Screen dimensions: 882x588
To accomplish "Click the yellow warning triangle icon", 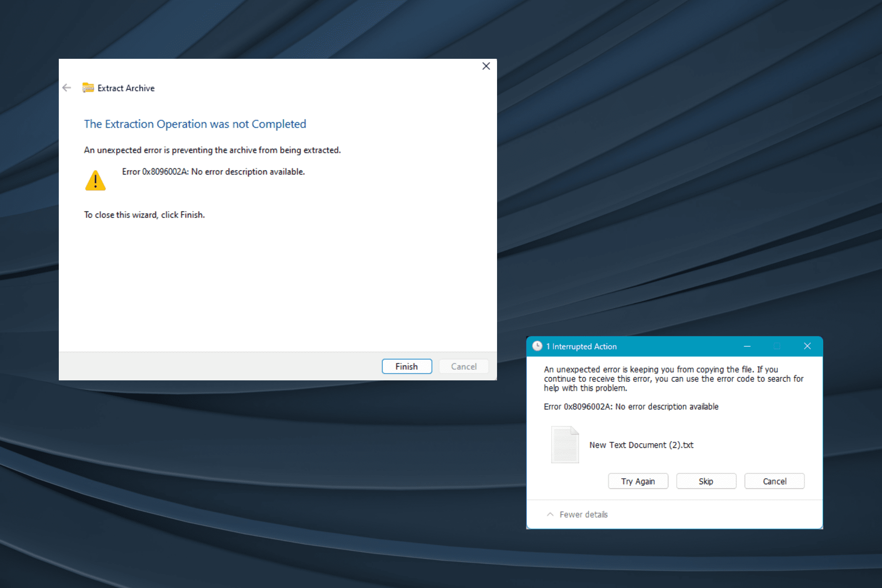I will [96, 181].
